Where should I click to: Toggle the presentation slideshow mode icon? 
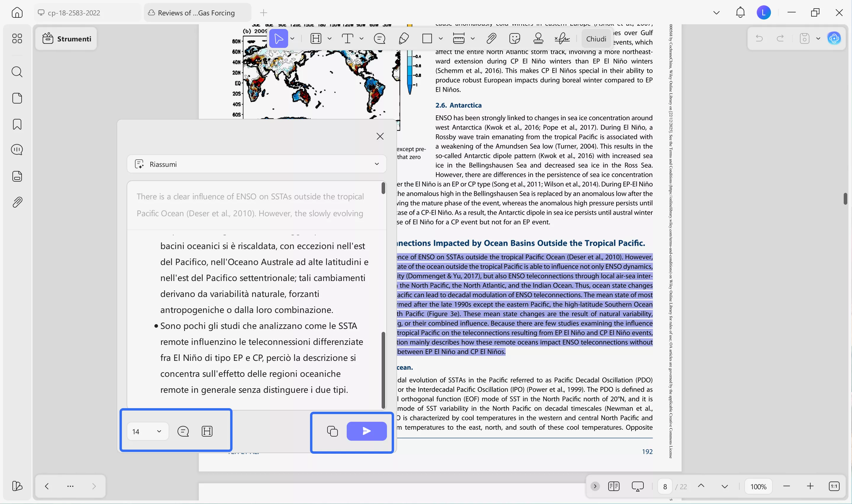tap(638, 486)
